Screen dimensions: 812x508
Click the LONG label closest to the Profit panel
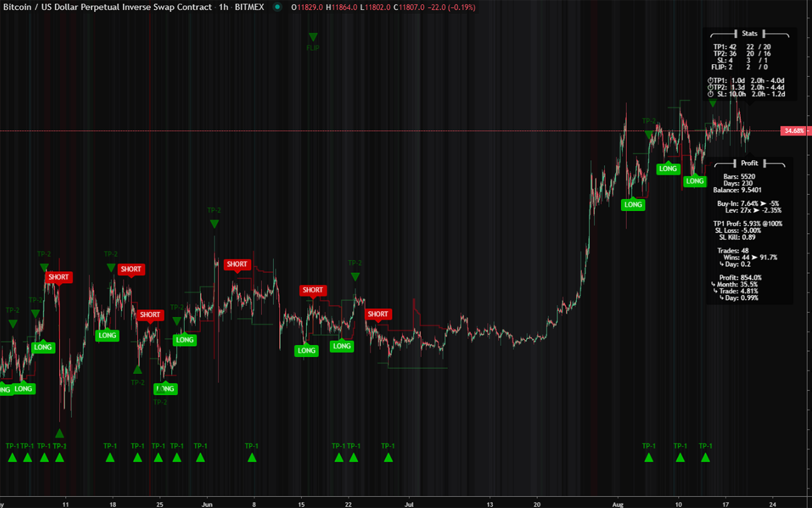695,181
